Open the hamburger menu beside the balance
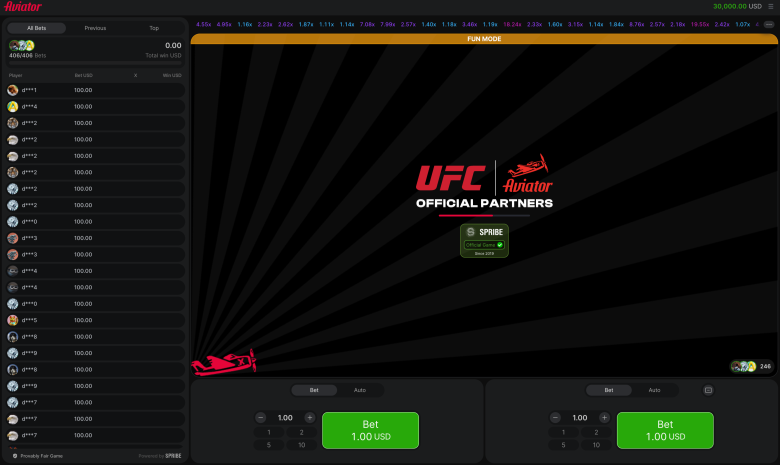Viewport: 780px width, 465px height. click(771, 6)
